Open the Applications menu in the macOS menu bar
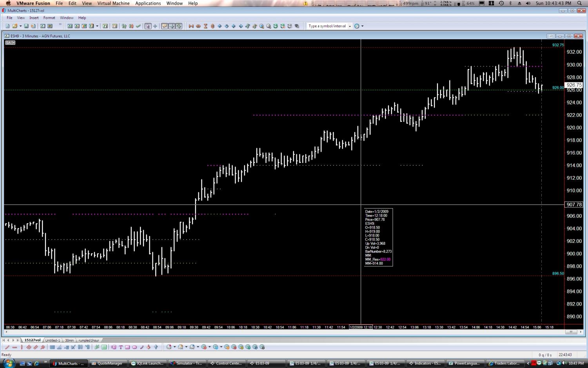Image resolution: width=588 pixels, height=368 pixels. click(x=148, y=3)
